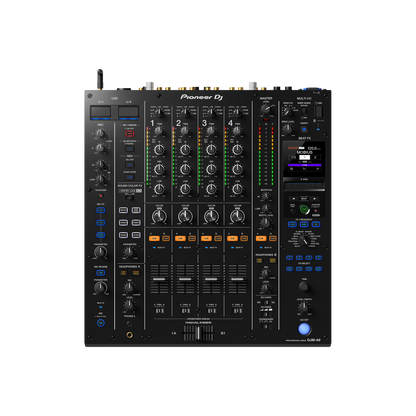
Task: Hit the round black TAP tempo button
Action: pos(304,286)
